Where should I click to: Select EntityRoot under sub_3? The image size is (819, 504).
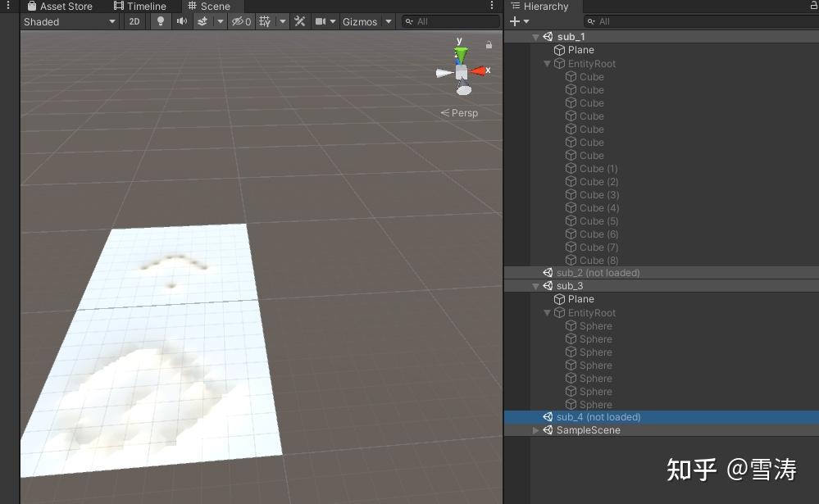point(591,313)
